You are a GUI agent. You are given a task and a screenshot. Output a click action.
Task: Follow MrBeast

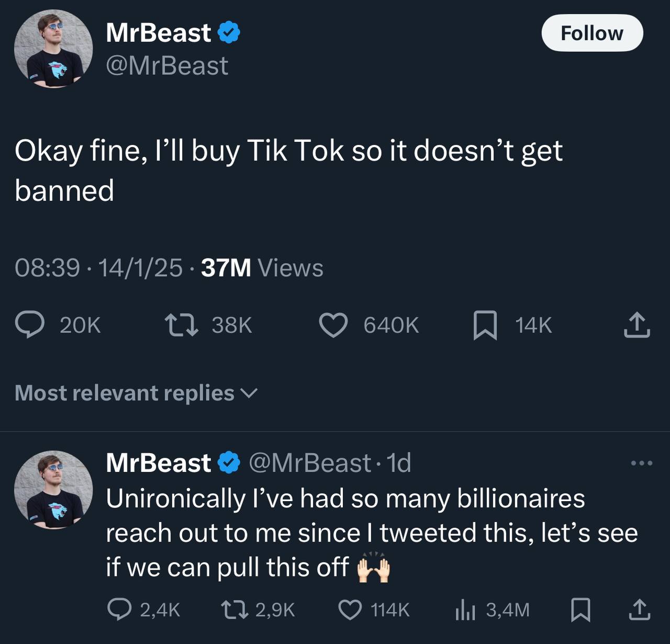click(x=592, y=33)
